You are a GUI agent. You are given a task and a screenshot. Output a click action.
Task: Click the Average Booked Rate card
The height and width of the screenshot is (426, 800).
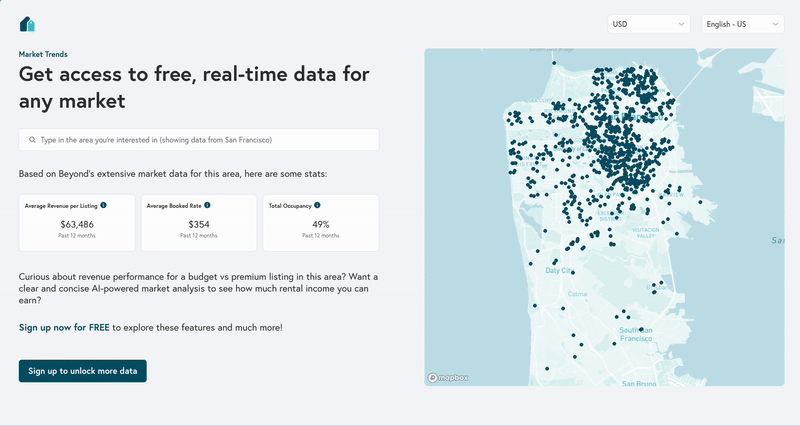(199, 223)
